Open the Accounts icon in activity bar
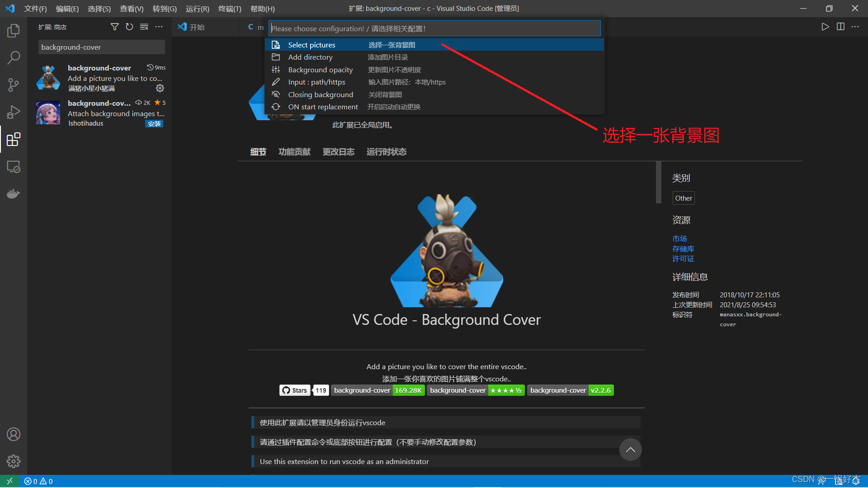Screen dimensions: 868x488 [14, 434]
